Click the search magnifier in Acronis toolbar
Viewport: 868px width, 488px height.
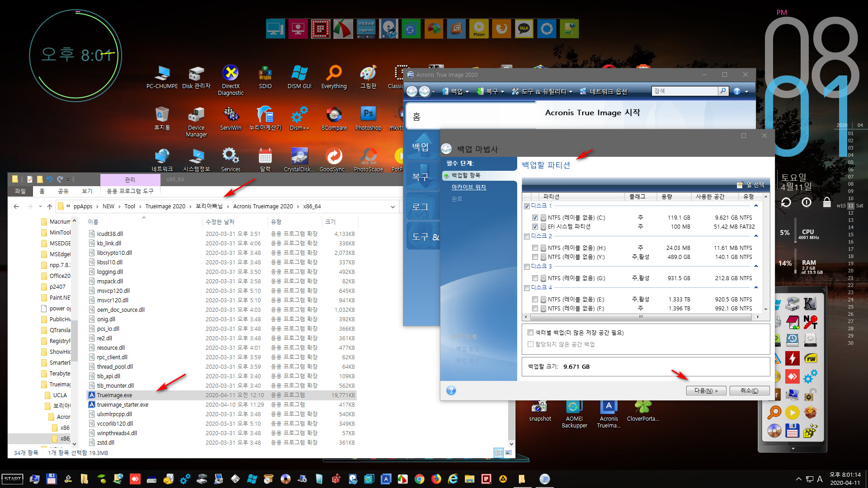[x=723, y=91]
